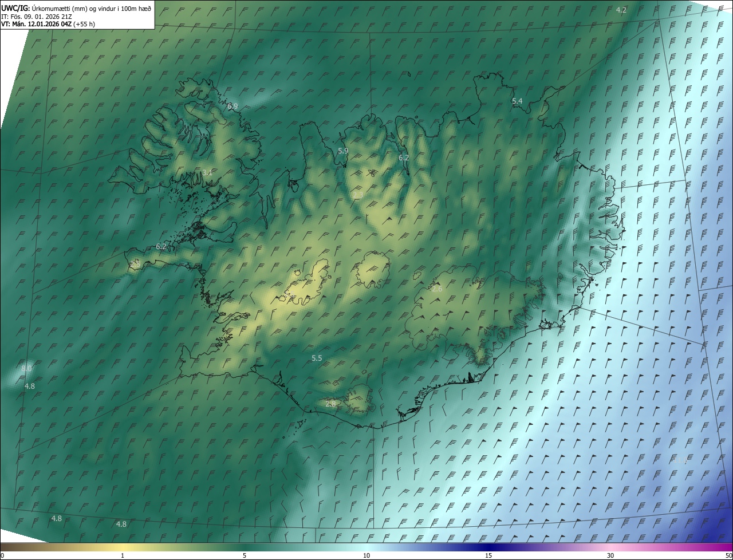Screen dimensions: 733x560
Task: Select the 4.2 value label
Action: pos(621,10)
